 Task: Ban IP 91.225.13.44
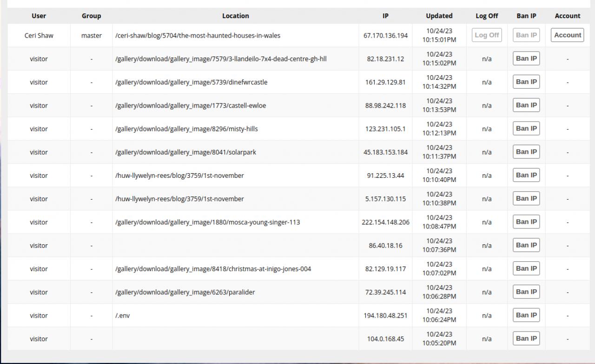526,175
